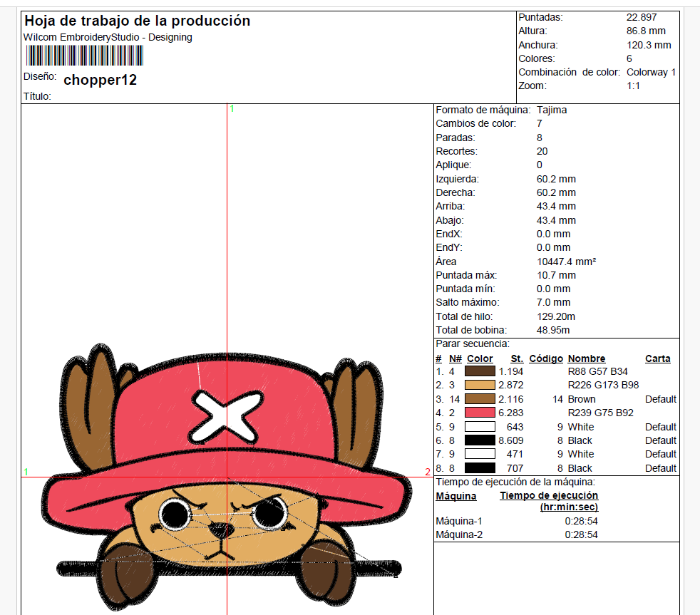Click the Black swatch in row 8
700x615 pixels.
coord(480,468)
